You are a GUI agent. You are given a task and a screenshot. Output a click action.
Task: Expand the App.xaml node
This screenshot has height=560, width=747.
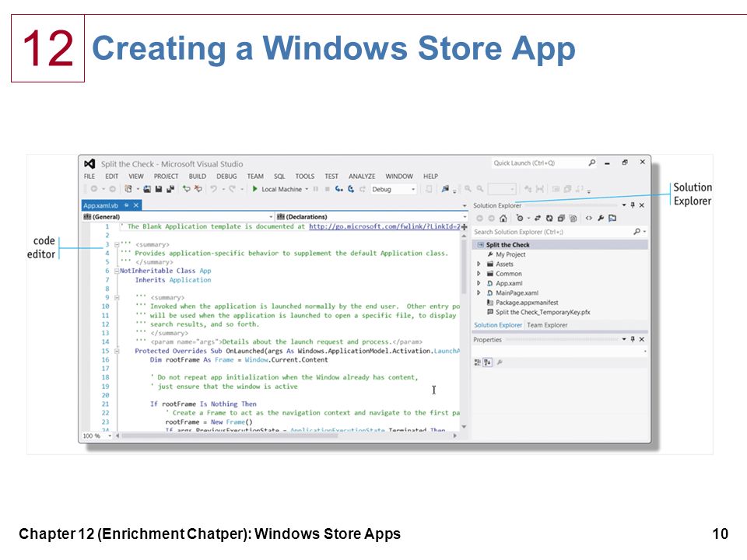(x=479, y=283)
